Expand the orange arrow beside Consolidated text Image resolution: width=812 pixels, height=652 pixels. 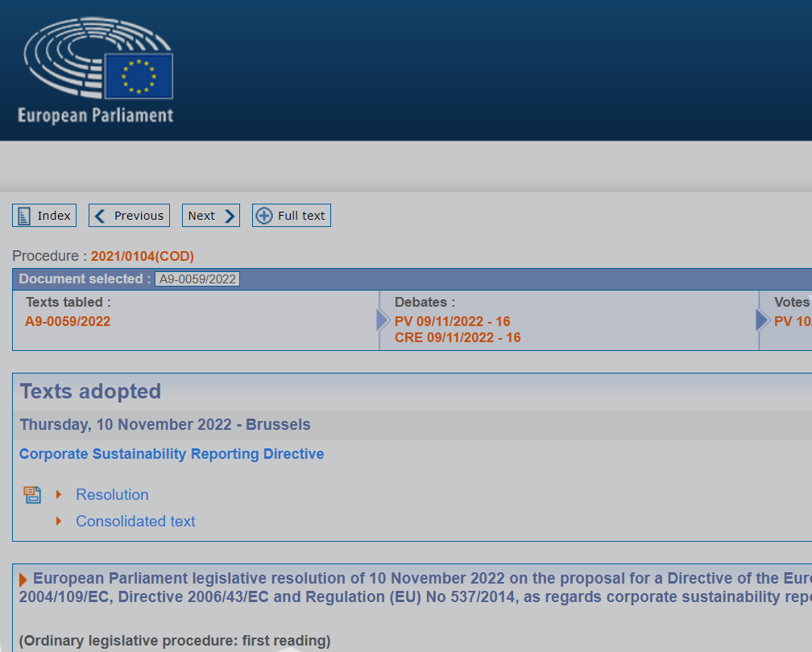[x=59, y=521]
